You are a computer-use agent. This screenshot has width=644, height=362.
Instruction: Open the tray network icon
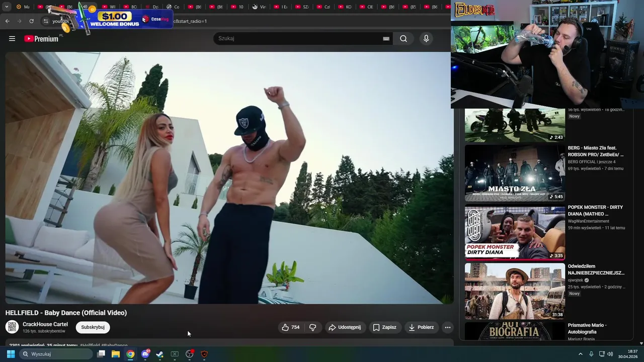point(602,354)
